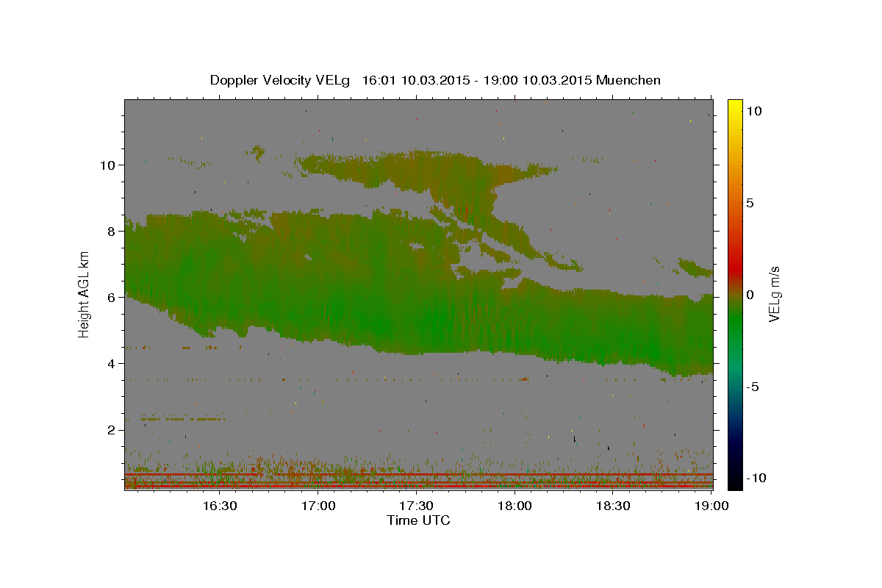This screenshot has height=588, width=882.
Task: Pick the black bottom of the velocity colorbar
Action: 735,484
